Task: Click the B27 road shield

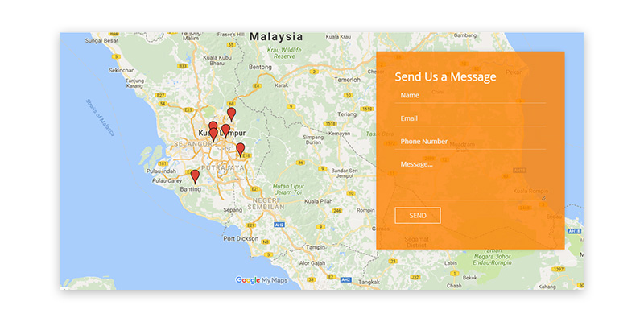Action: (159, 95)
